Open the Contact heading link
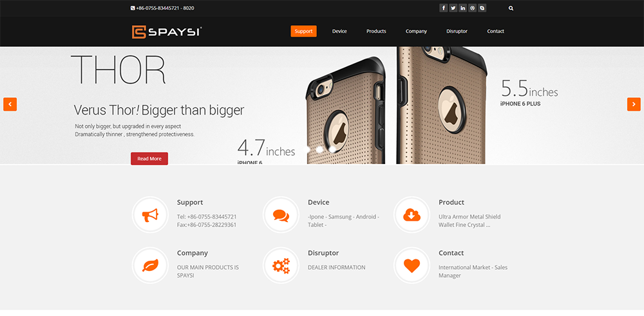This screenshot has width=644, height=316. (451, 253)
